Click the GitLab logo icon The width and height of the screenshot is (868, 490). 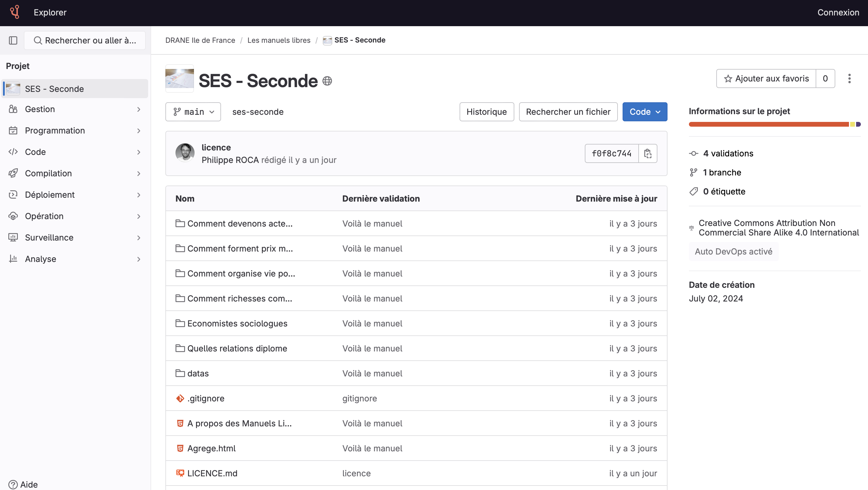(x=15, y=12)
